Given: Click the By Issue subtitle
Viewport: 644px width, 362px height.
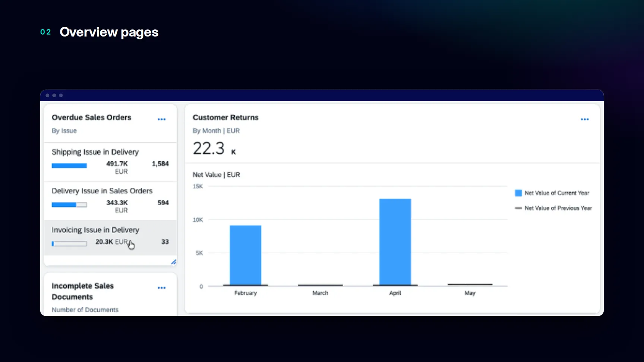Looking at the screenshot, I should 64,131.
